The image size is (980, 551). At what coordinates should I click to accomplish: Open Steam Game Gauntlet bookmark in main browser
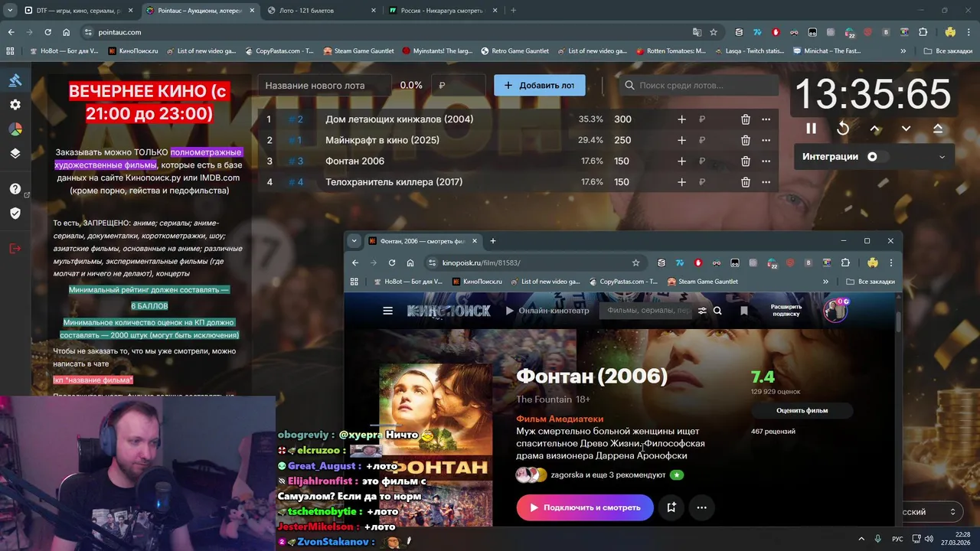tap(358, 51)
